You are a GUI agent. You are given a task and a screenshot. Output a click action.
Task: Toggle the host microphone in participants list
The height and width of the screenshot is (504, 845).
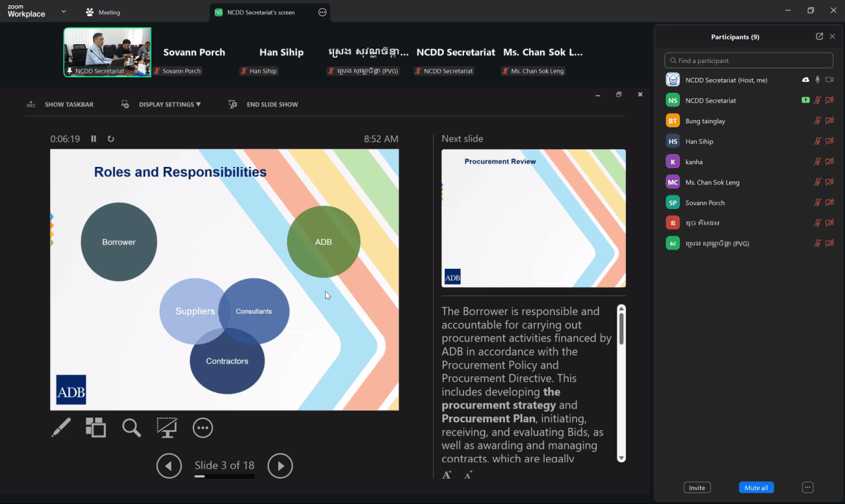tap(818, 80)
